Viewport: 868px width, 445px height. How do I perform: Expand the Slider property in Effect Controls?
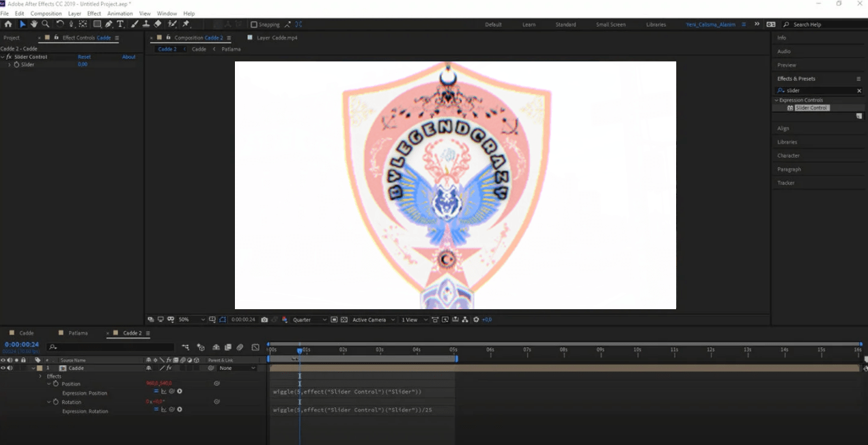pyautogui.click(x=10, y=64)
